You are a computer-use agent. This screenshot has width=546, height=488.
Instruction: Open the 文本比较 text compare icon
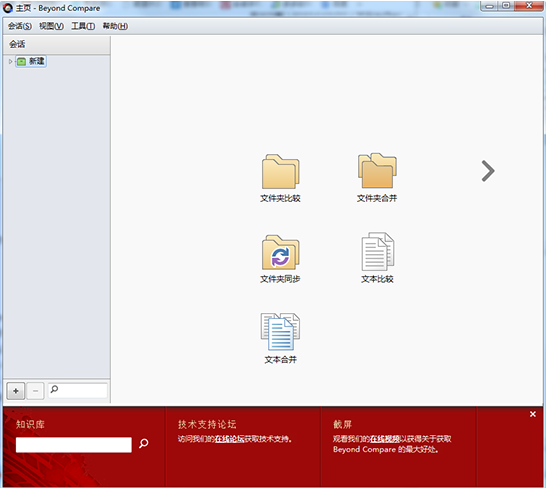pyautogui.click(x=377, y=251)
